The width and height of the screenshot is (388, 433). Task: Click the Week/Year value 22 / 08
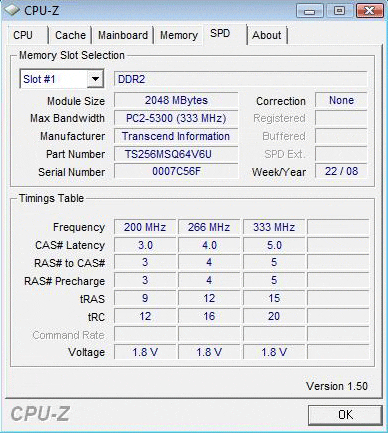point(341,171)
